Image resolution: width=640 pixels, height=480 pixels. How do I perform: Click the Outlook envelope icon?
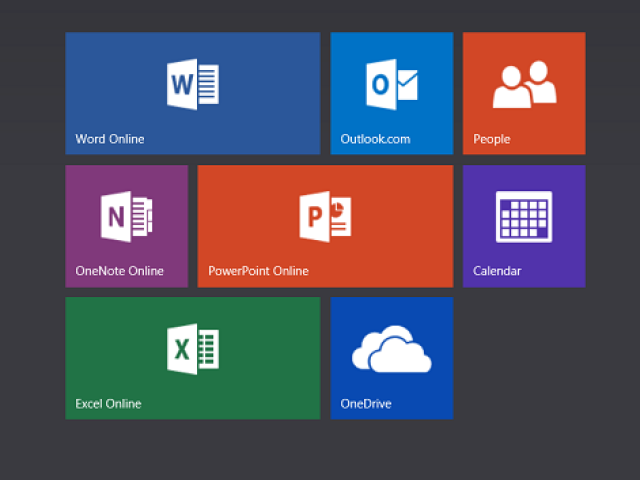(x=392, y=84)
